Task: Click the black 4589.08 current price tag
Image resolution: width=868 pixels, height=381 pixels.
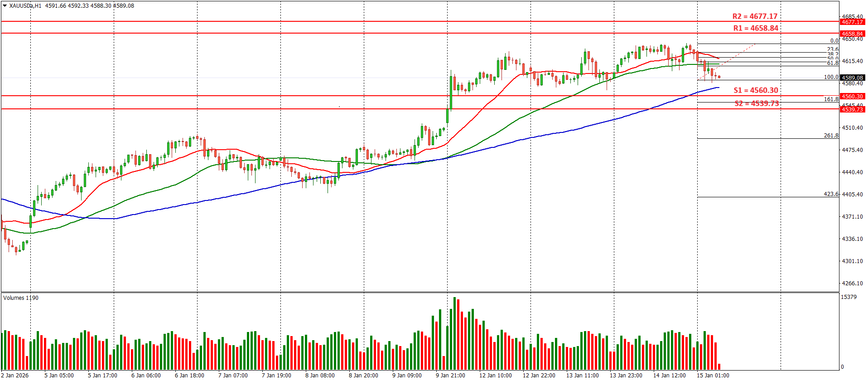Action: point(852,78)
